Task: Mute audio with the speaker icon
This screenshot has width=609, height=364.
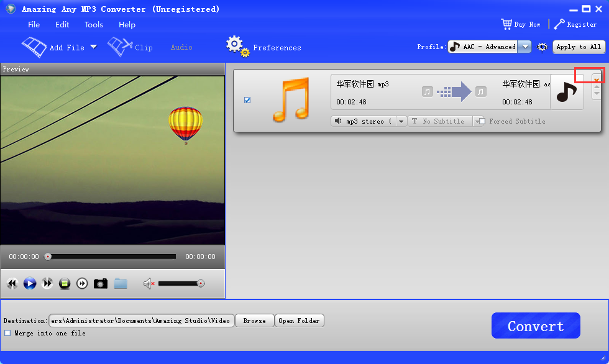Action: (x=148, y=283)
